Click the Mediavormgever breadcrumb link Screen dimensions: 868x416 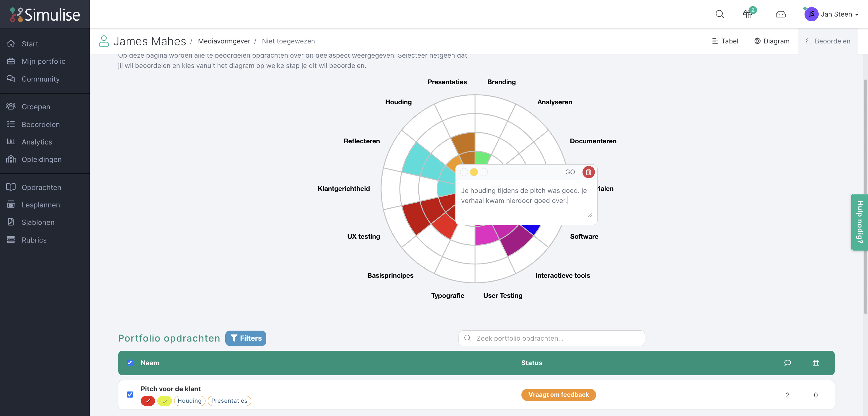click(224, 41)
